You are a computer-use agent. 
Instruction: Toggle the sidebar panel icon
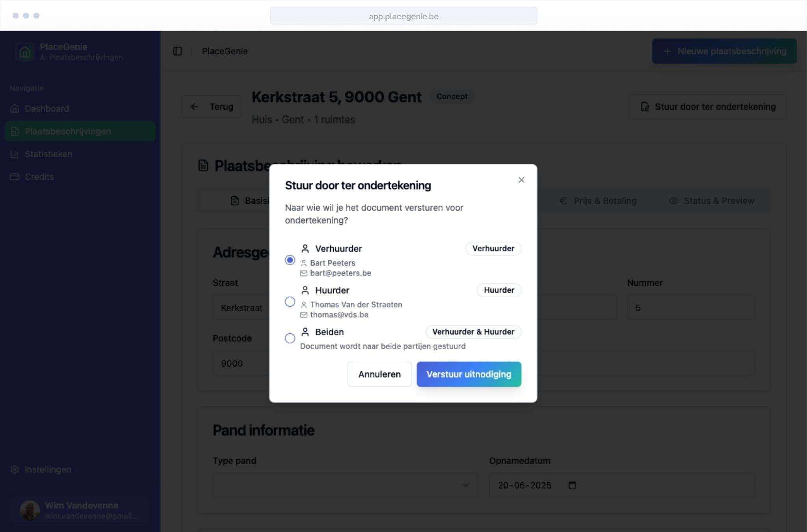coord(177,51)
